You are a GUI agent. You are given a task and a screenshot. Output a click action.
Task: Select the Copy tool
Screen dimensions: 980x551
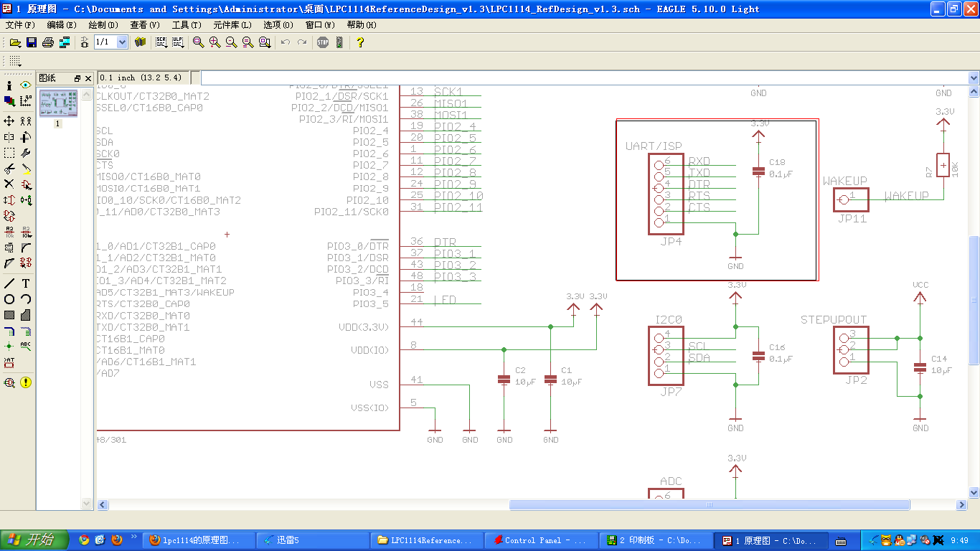(x=26, y=121)
